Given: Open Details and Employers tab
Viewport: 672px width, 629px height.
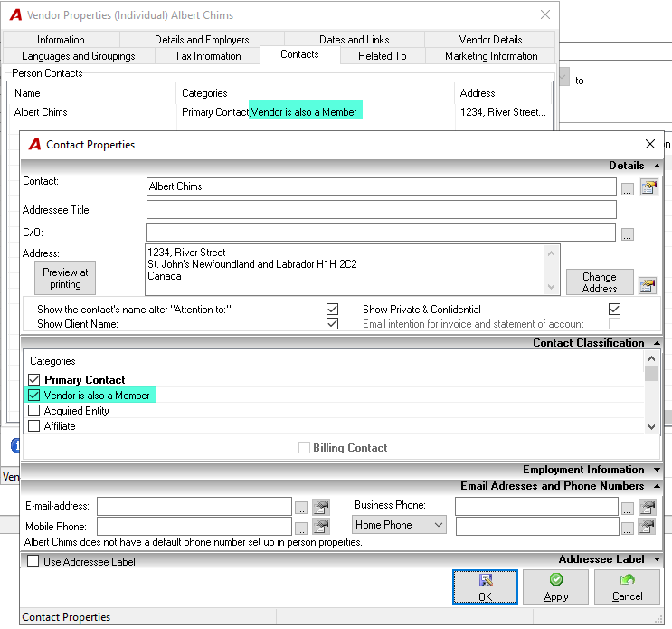Looking at the screenshot, I should pos(202,40).
